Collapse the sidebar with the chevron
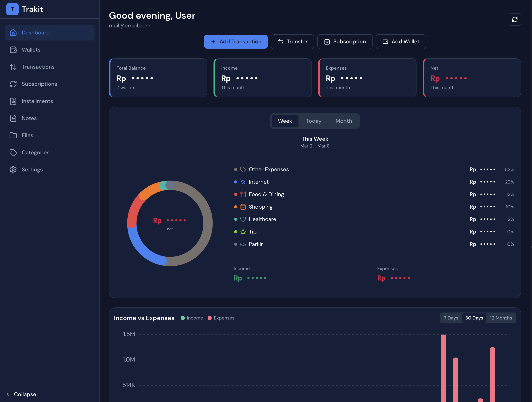This screenshot has width=532, height=402. tap(8, 394)
